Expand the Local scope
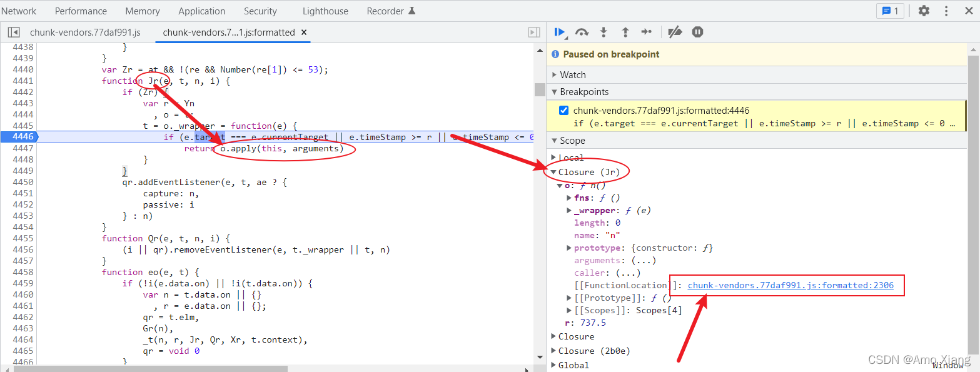 point(553,158)
